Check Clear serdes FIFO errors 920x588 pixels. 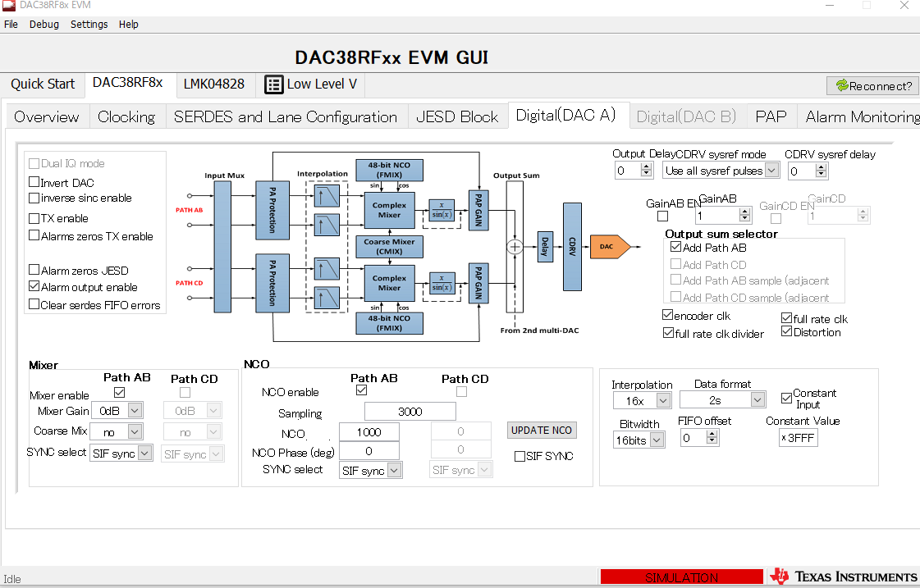click(x=34, y=304)
